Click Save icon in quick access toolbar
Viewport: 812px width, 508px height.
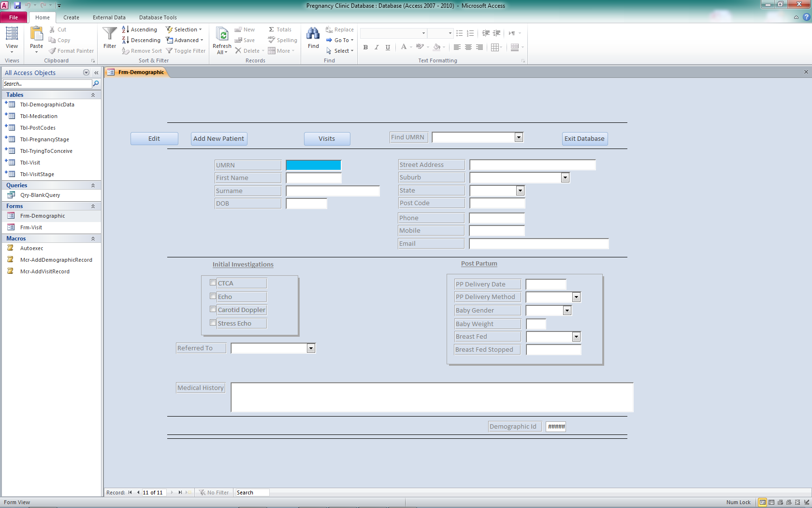pos(17,5)
